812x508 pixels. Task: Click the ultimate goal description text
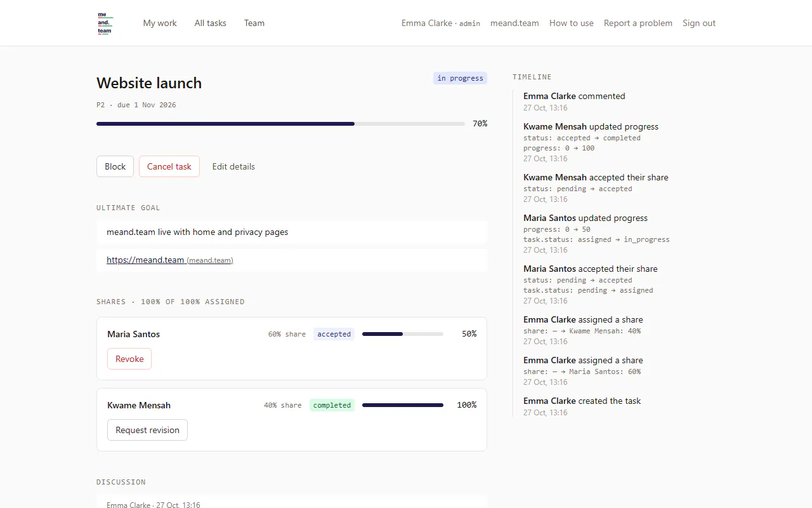[197, 232]
